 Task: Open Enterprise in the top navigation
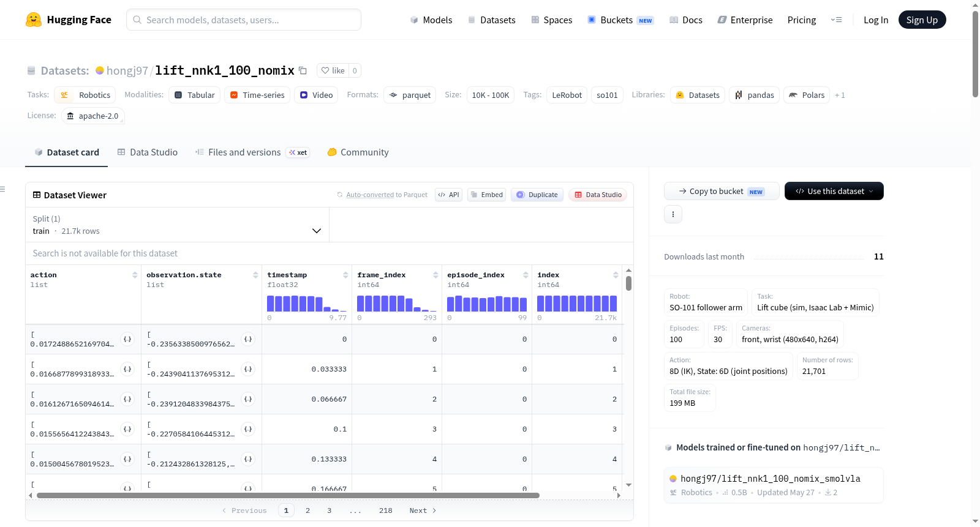click(745, 20)
